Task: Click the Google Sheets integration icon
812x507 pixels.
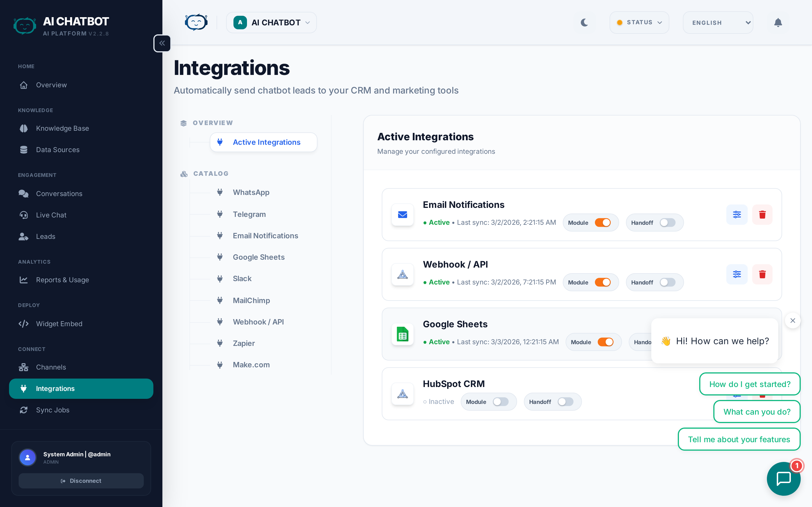Action: point(402,334)
